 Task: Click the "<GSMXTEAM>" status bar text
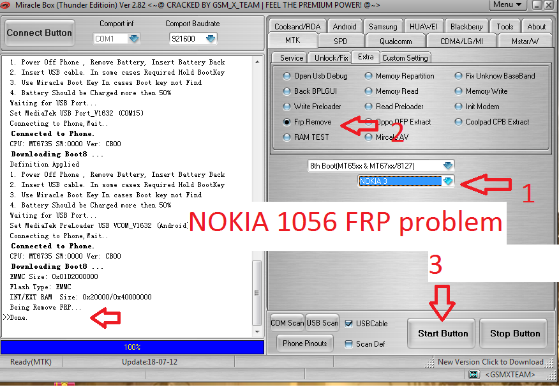pyautogui.click(x=510, y=375)
